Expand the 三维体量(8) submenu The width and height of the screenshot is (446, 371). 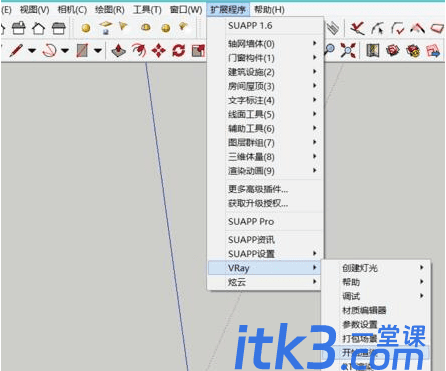[266, 156]
